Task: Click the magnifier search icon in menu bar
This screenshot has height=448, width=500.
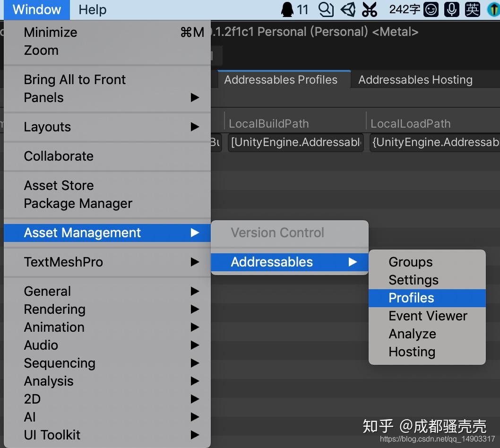Action: tap(326, 9)
